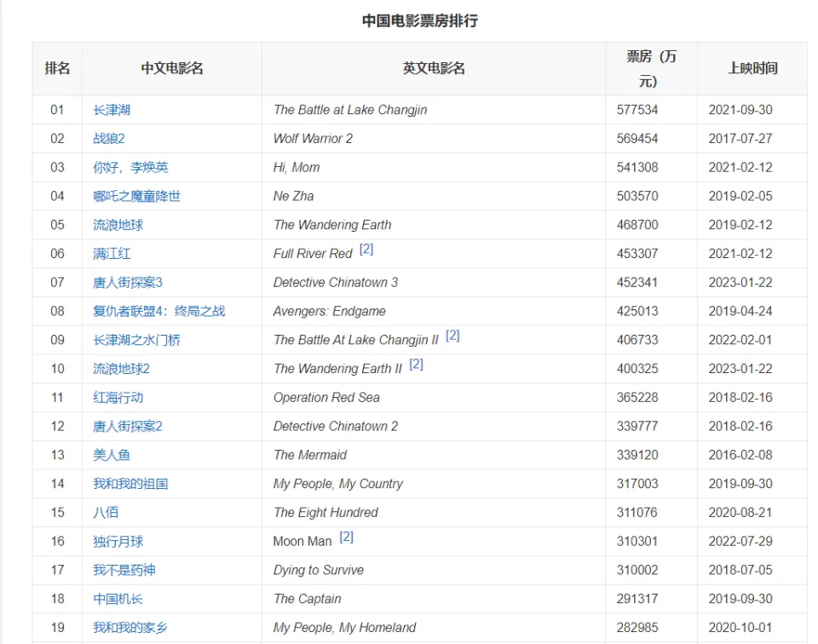Open the 八佰 movie link
This screenshot has height=644, width=818.
point(106,513)
